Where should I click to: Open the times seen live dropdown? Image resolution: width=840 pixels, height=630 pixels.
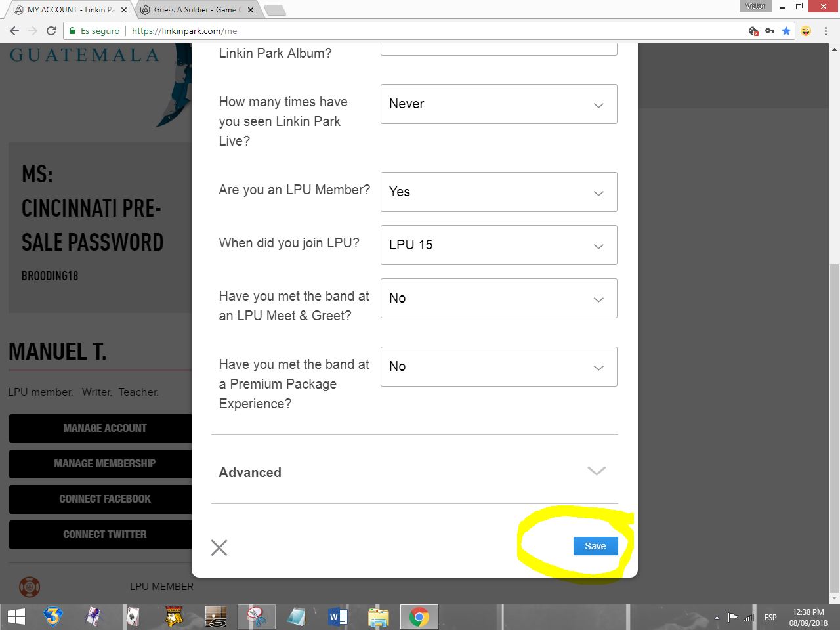pyautogui.click(x=499, y=104)
